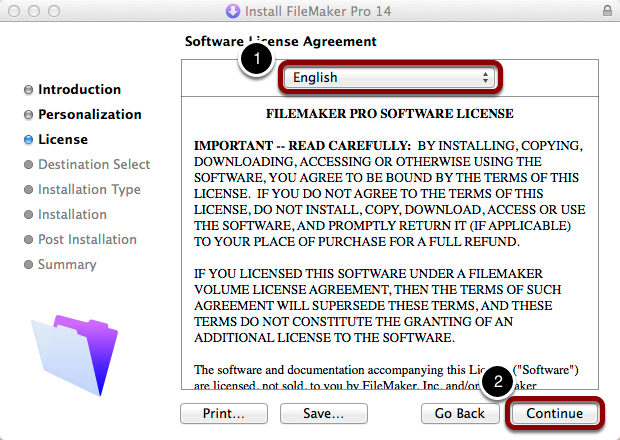Select the Summary step
The image size is (620, 440).
67,264
